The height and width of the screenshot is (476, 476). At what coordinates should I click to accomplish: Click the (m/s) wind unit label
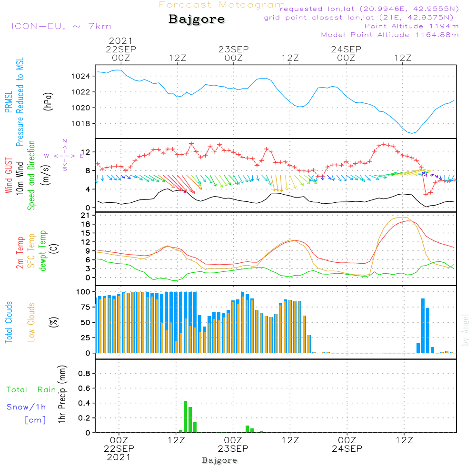click(x=46, y=175)
